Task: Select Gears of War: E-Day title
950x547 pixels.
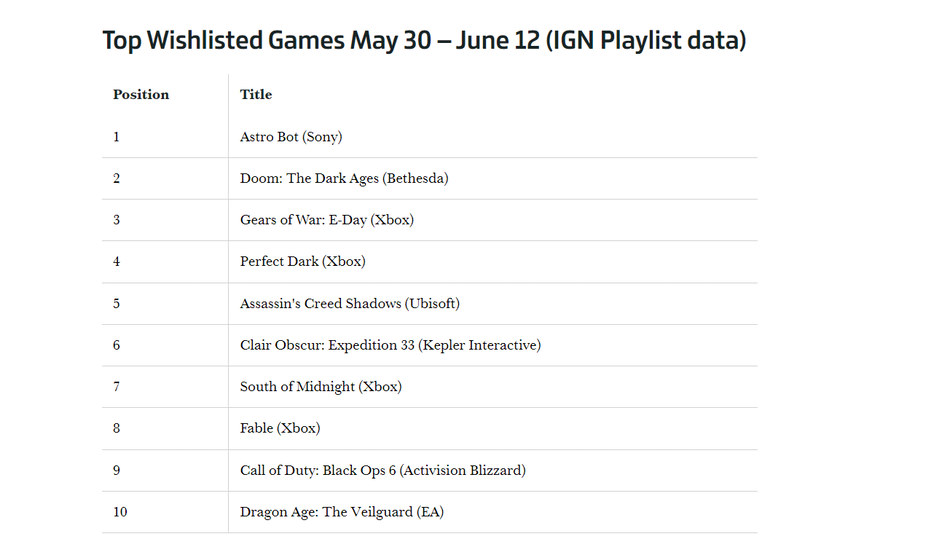Action: pos(327,220)
